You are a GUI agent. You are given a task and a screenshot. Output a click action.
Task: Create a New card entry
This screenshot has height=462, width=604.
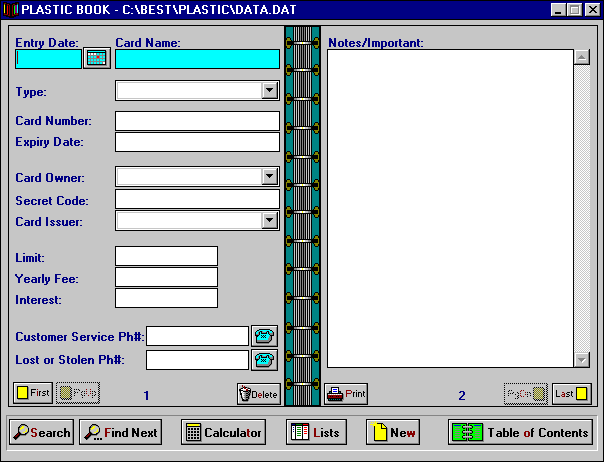(392, 432)
